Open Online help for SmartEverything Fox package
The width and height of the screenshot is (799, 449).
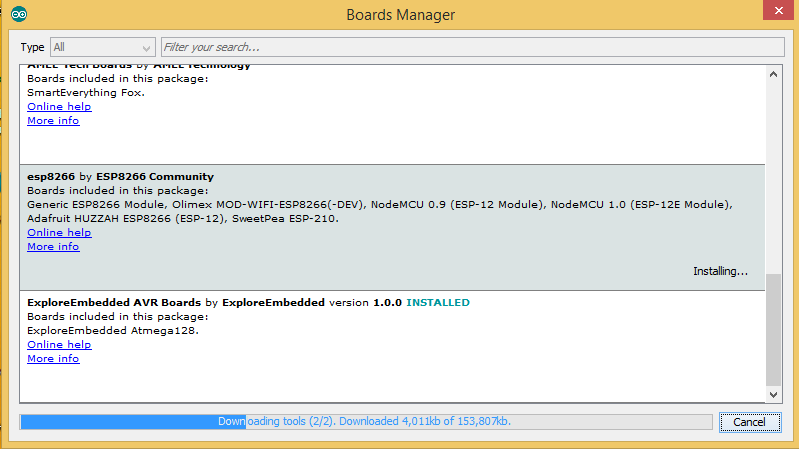click(x=59, y=107)
